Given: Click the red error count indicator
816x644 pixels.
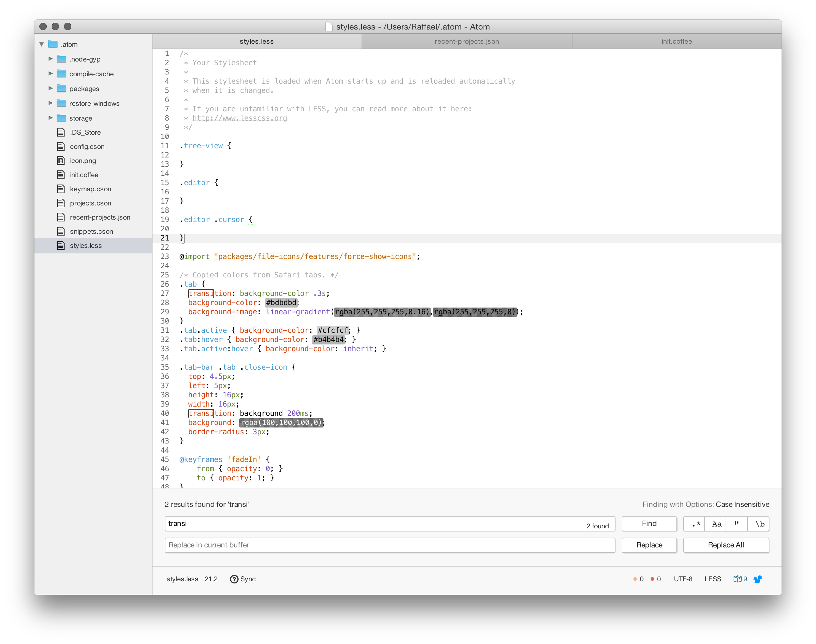Looking at the screenshot, I should pyautogui.click(x=656, y=579).
